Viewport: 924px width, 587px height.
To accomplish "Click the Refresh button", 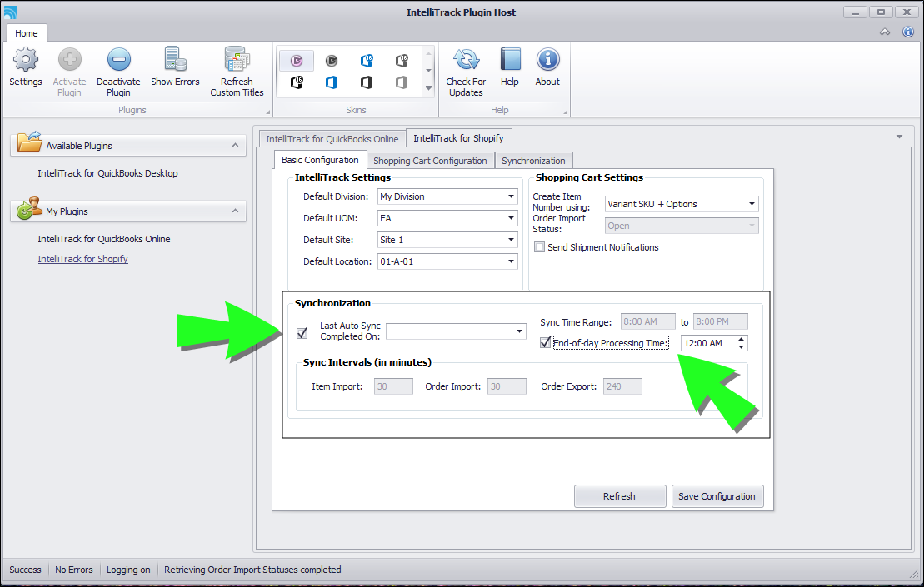I will (620, 496).
